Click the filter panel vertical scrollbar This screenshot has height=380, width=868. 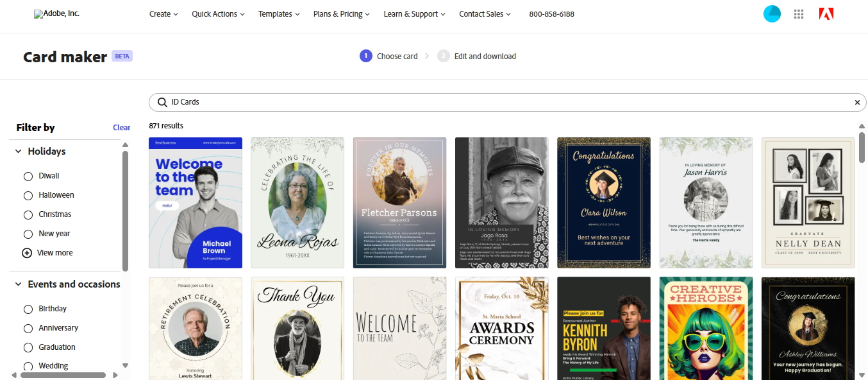pyautogui.click(x=126, y=211)
